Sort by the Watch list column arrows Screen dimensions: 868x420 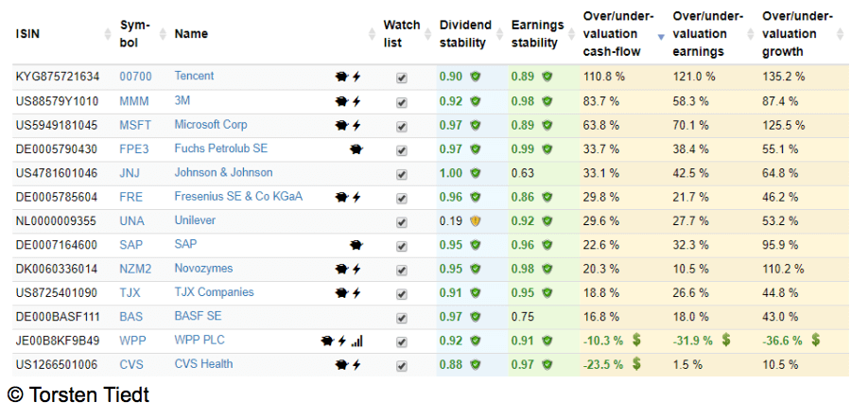click(428, 34)
